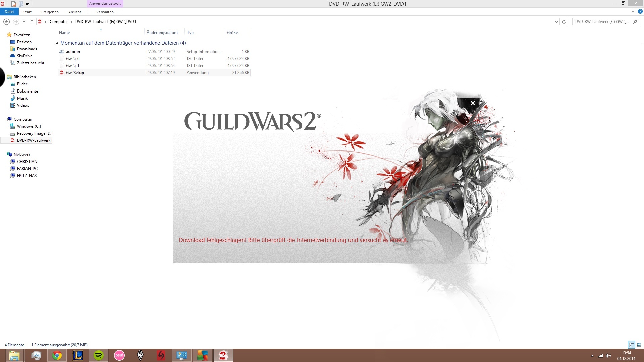The height and width of the screenshot is (362, 644).
Task: Open the colorful tiles app in the taskbar
Action: 203,355
